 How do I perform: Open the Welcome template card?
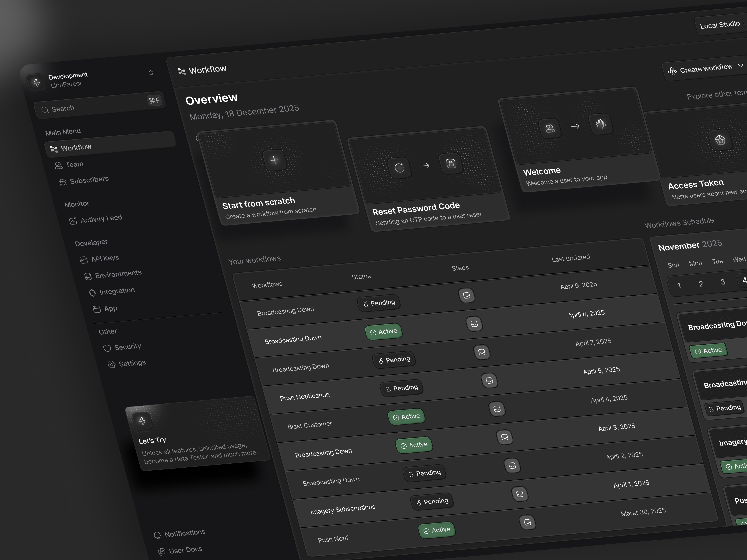579,139
